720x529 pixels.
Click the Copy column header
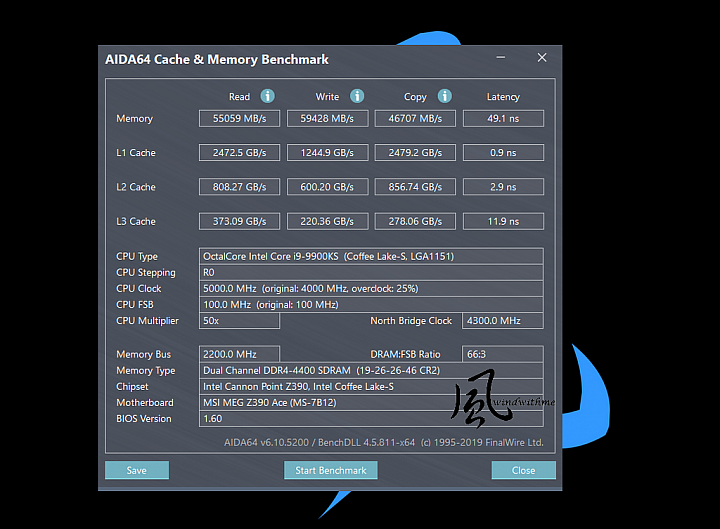[x=415, y=97]
